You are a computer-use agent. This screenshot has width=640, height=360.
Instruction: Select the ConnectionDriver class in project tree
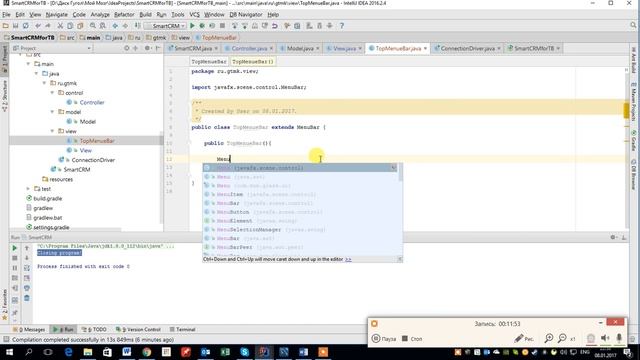[93, 160]
